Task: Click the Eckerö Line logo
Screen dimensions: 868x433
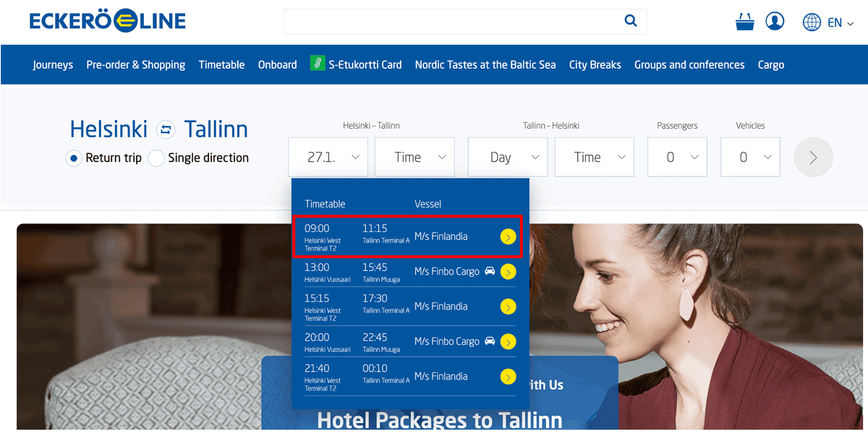Action: [107, 21]
